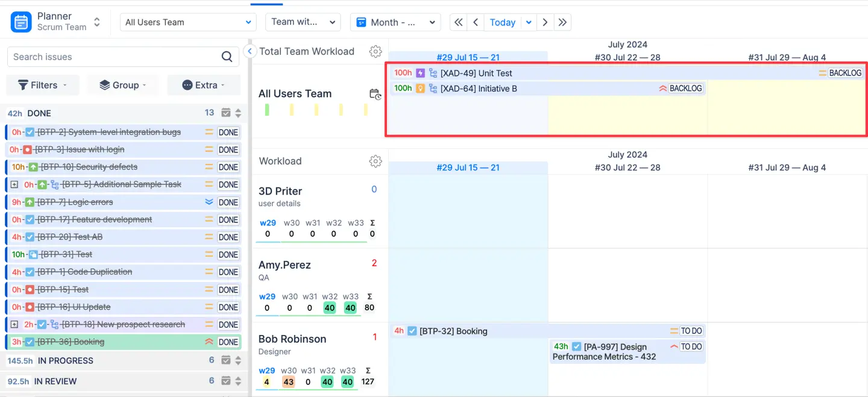Open the All Users Team dropdown
868x397 pixels.
point(188,22)
